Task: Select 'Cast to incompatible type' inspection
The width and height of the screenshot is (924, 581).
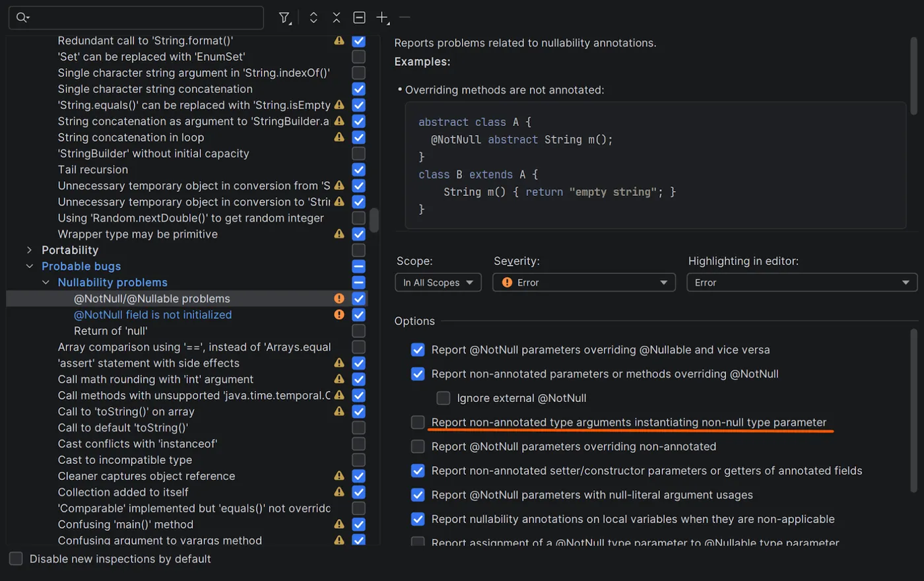Action: 125,460
